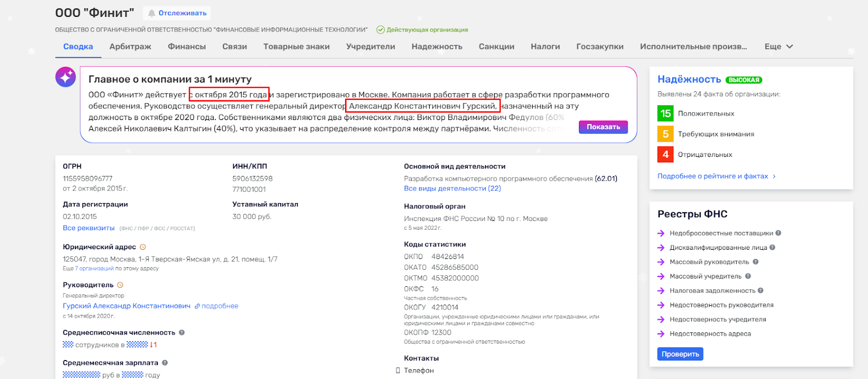Expand Все виды деятельности (22) list
This screenshot has width=868, height=379.
pos(452,188)
